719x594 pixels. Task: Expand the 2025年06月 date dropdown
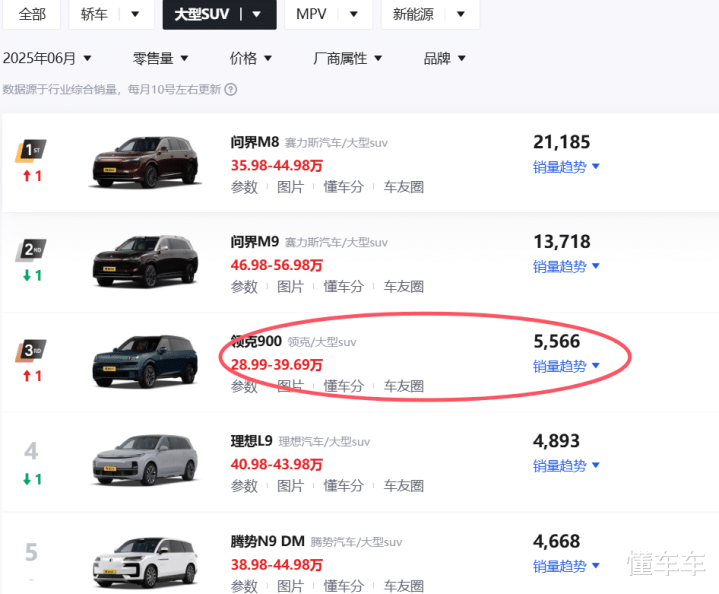(x=47, y=58)
